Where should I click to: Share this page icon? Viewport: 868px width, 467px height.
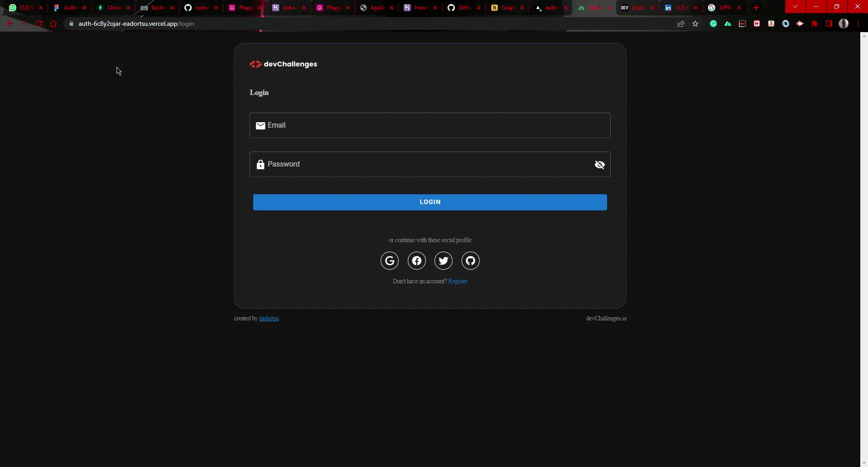pyautogui.click(x=681, y=24)
